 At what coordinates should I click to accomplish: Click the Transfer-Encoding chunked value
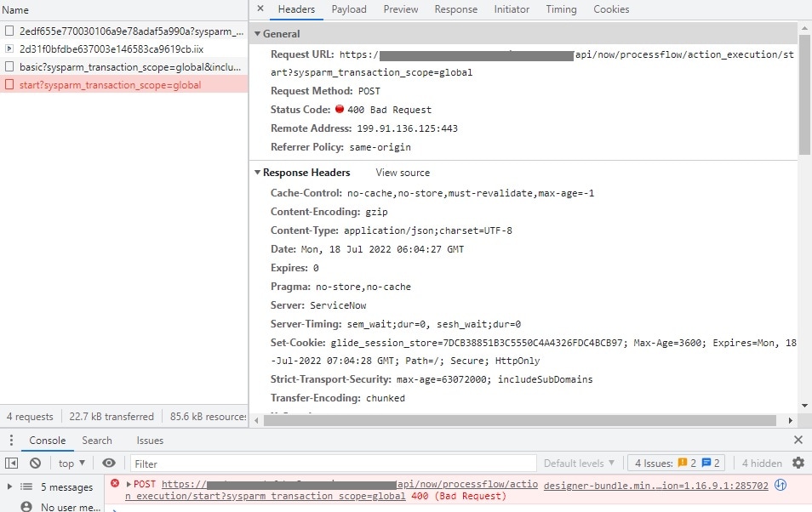coord(386,398)
